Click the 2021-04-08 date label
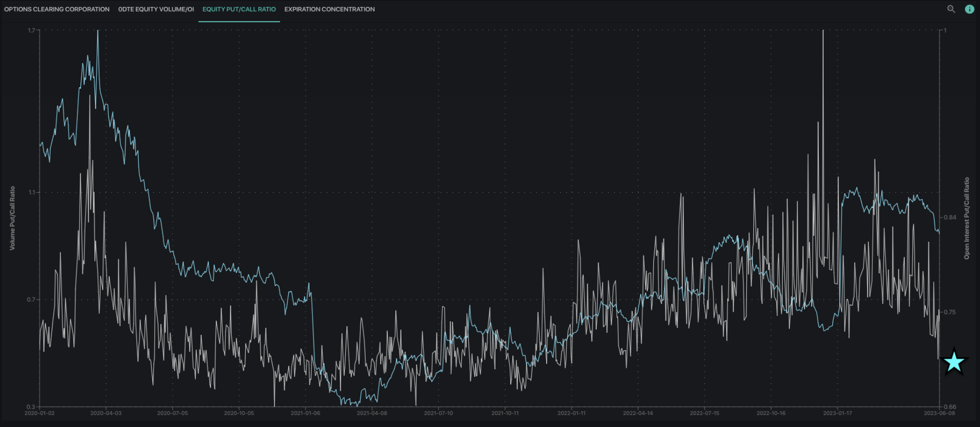This screenshot has height=427, width=980. point(372,413)
